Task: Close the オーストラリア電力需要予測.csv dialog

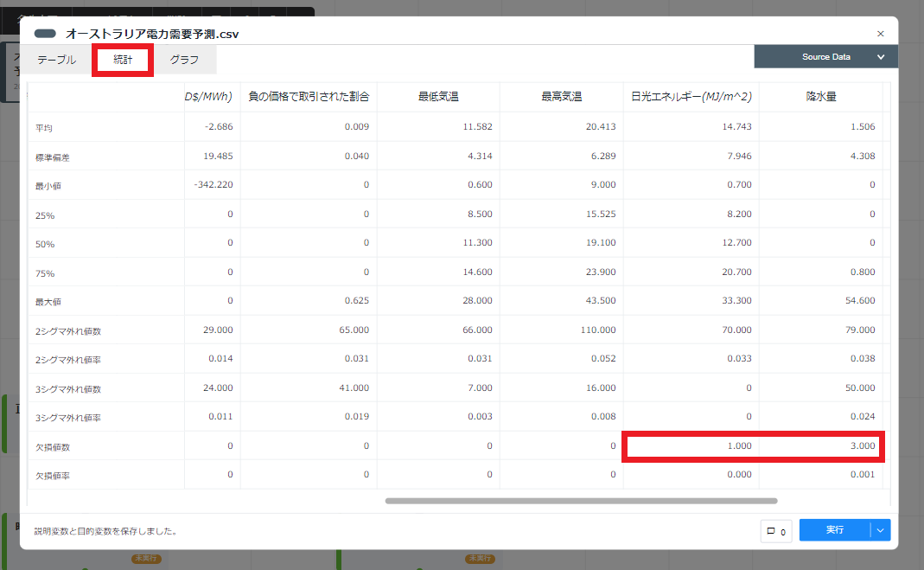Action: (880, 34)
